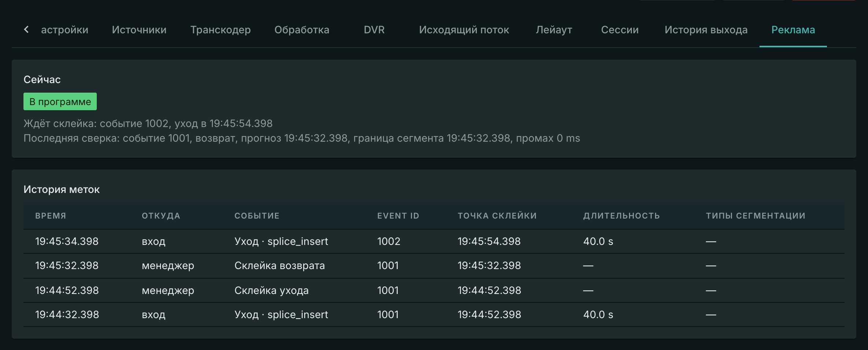Click the ТИПЫ СЕГМЕНТАЦИИ column header
This screenshot has width=868, height=350.
click(x=755, y=216)
